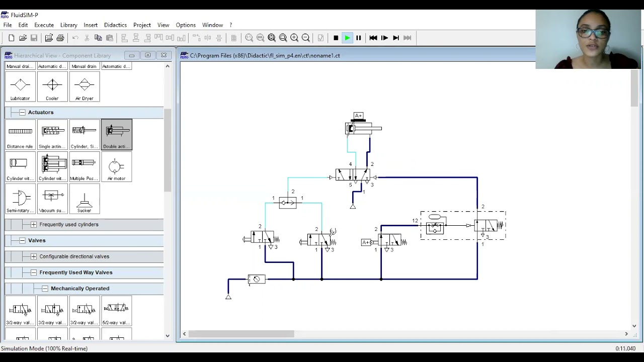Minimize the Component Library panel
Image resolution: width=644 pixels, height=362 pixels.
click(131, 55)
